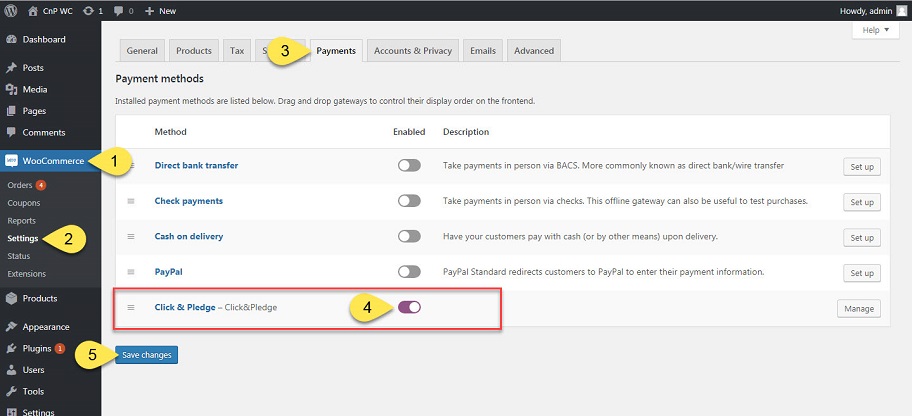Click the Plugins update badge 1

tap(60, 349)
